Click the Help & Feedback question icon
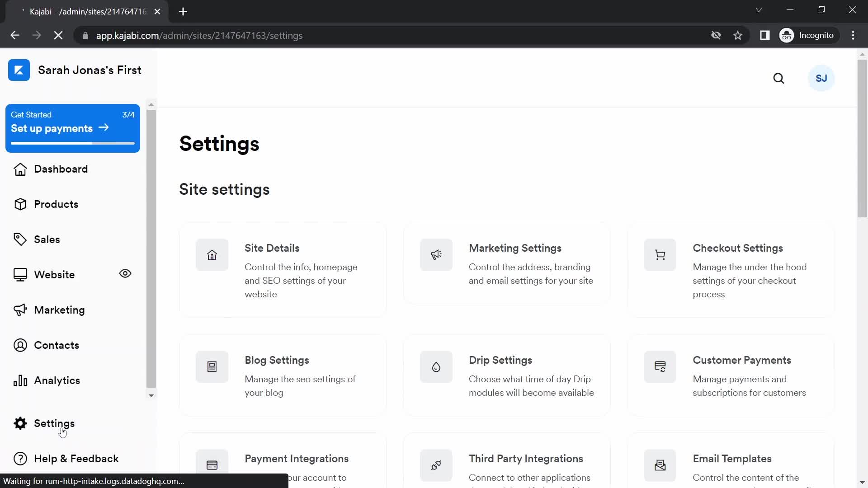This screenshot has width=868, height=488. point(20,459)
